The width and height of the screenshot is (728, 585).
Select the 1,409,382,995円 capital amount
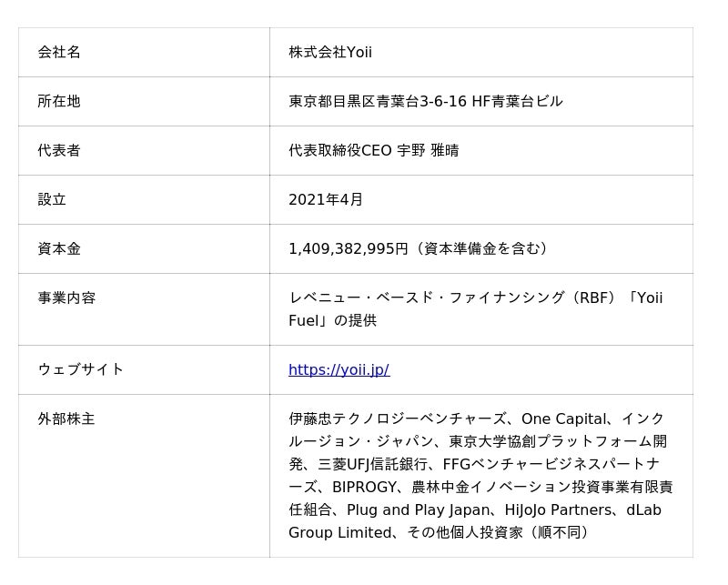point(349,249)
